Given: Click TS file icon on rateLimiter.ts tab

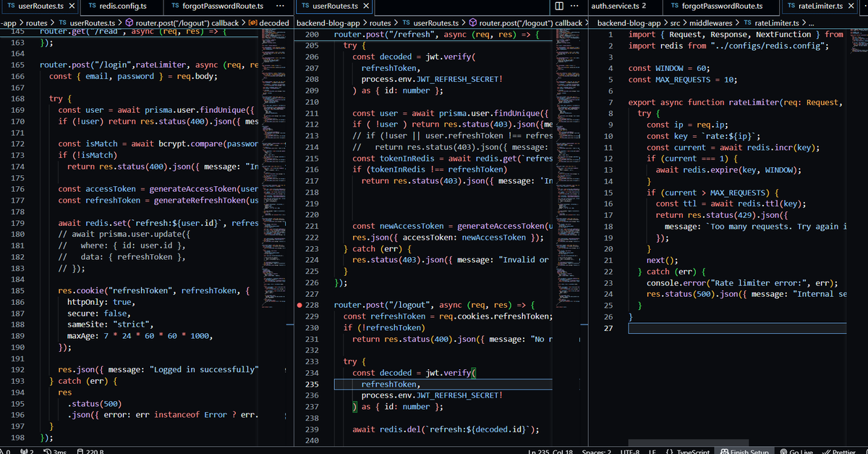Looking at the screenshot, I should [791, 6].
